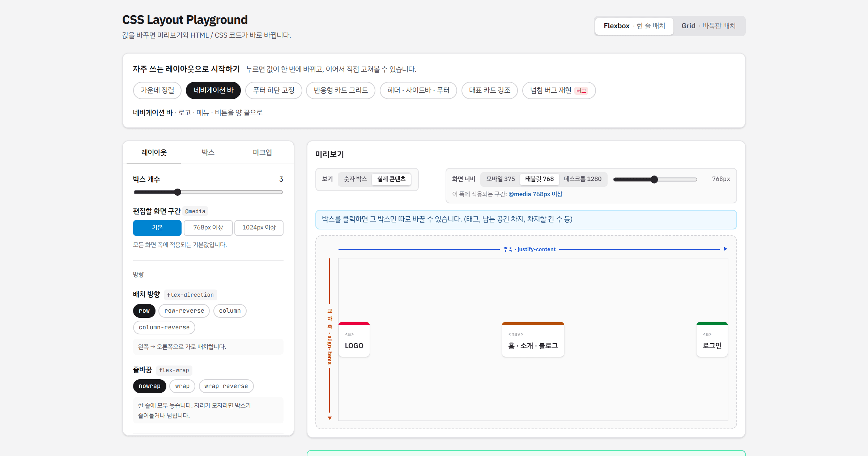Select the 네비게이션 바 preset
Image resolution: width=868 pixels, height=456 pixels.
point(213,90)
